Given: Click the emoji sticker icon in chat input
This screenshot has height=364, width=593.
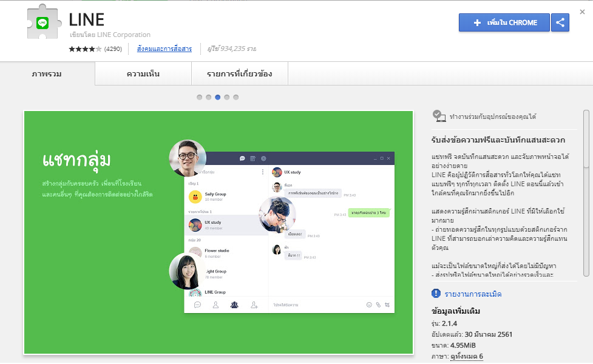Looking at the screenshot, I should point(369,305).
